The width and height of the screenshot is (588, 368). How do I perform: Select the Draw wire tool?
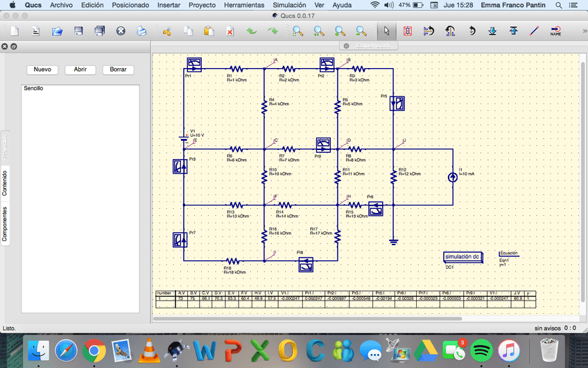pos(534,31)
